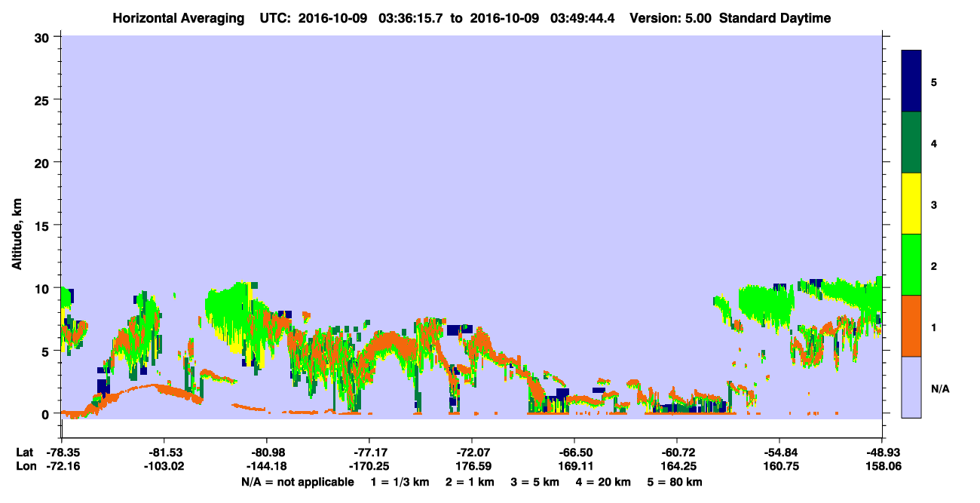The width and height of the screenshot is (980, 503).
Task: Click the "1 = 1/3 km" legend text
Action: (x=400, y=482)
